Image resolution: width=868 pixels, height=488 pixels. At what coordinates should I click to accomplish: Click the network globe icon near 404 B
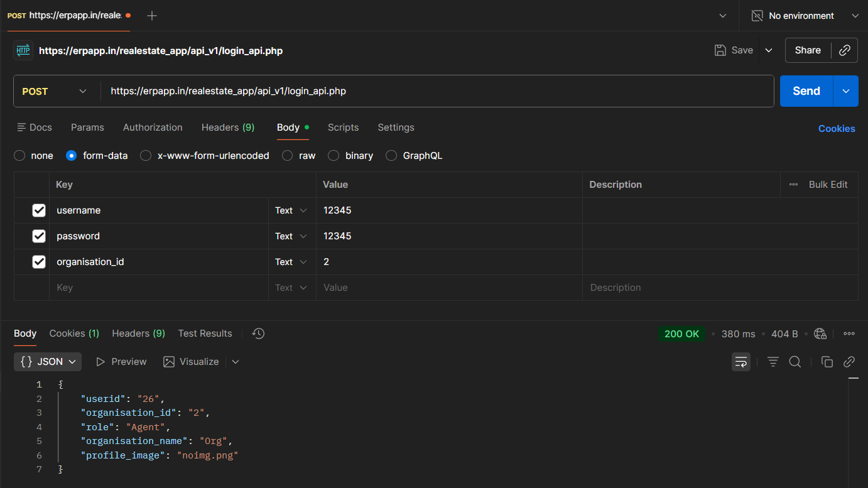[x=820, y=333]
